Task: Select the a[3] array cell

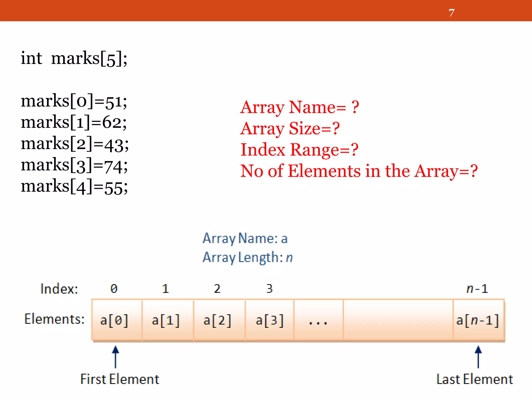Action: tap(270, 320)
